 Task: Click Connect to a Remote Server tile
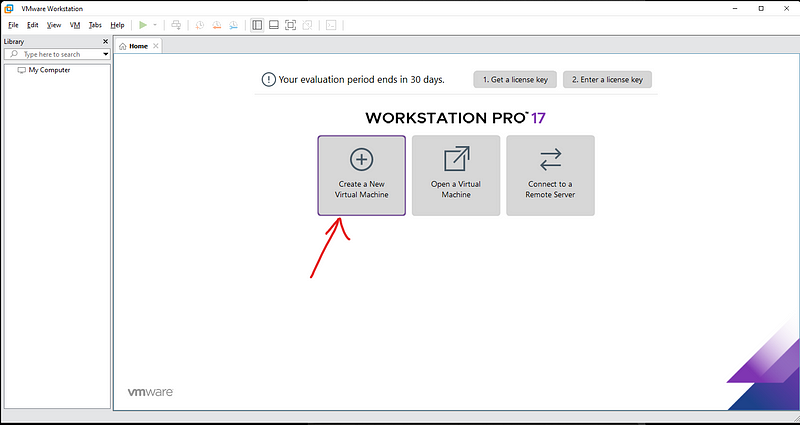pos(550,176)
